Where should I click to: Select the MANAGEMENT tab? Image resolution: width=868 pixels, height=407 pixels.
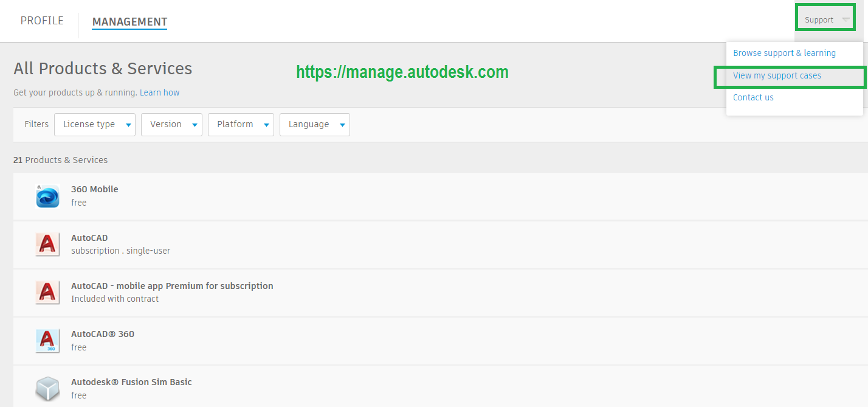click(129, 21)
